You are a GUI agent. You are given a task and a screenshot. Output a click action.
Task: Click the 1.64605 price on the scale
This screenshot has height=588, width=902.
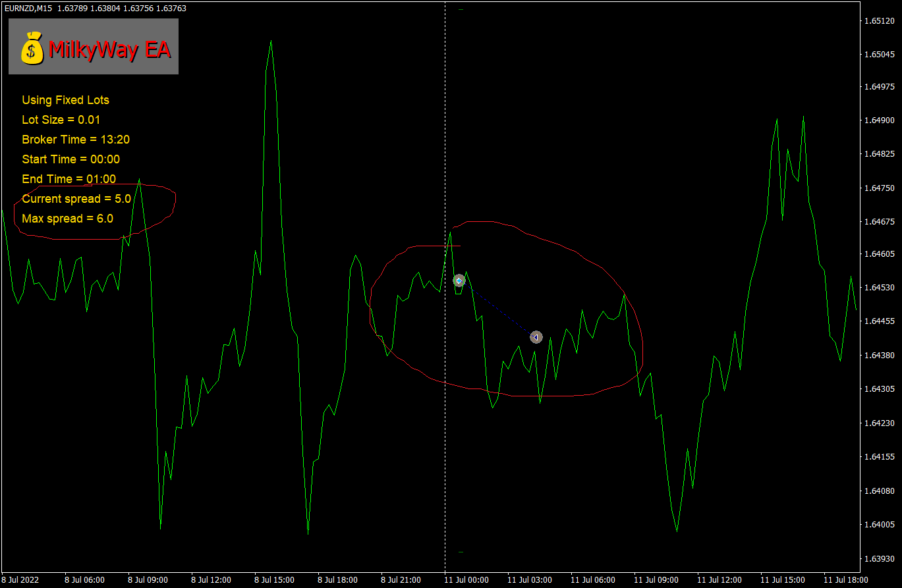coord(881,254)
